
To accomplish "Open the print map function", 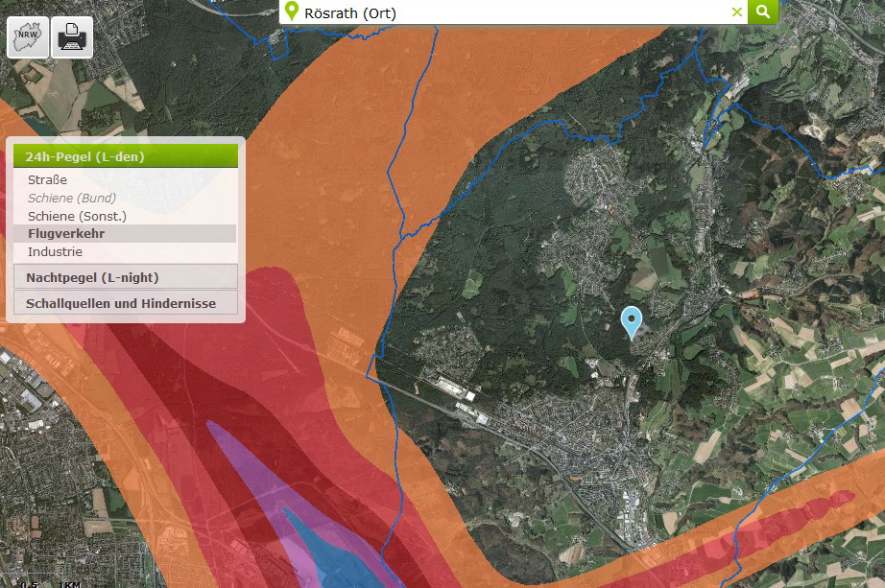I will click(x=72, y=37).
